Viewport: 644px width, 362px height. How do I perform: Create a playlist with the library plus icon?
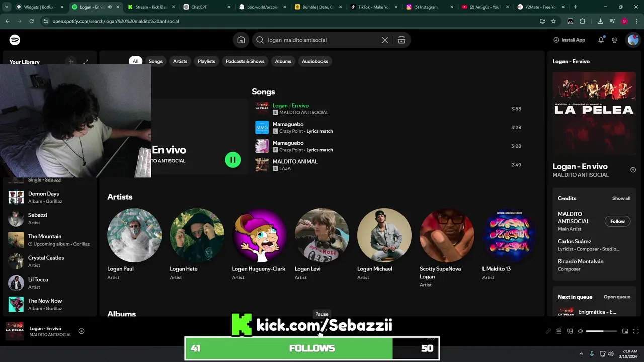[x=71, y=62]
